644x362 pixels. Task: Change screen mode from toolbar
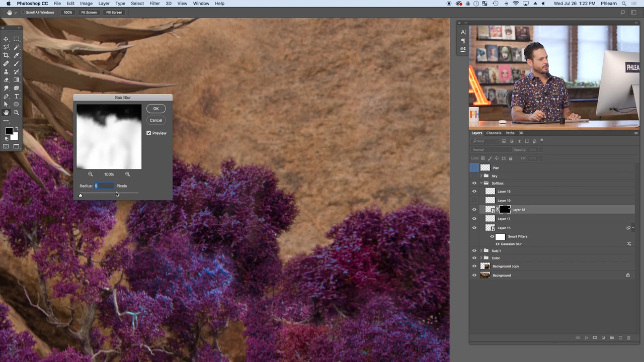click(16, 146)
